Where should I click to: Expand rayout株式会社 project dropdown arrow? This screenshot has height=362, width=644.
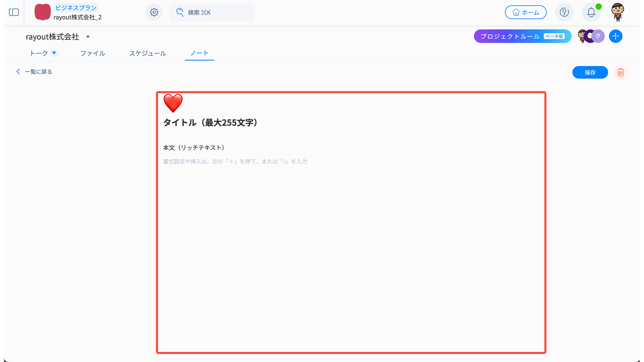click(88, 37)
